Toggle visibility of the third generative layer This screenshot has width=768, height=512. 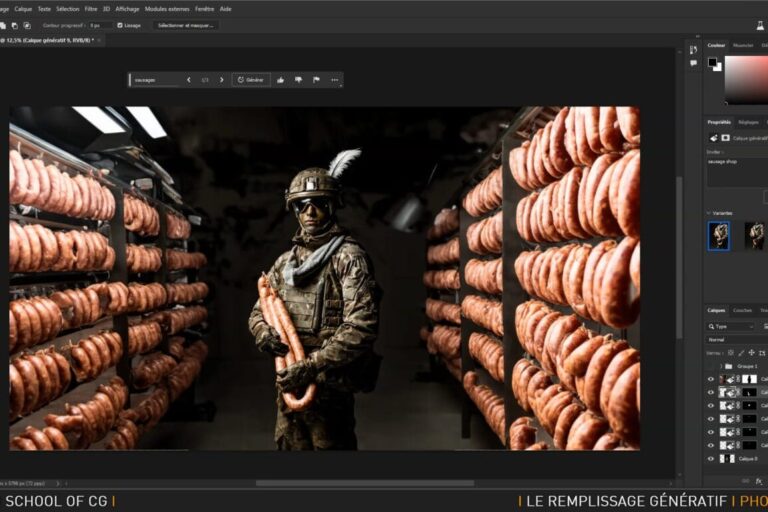tap(711, 406)
